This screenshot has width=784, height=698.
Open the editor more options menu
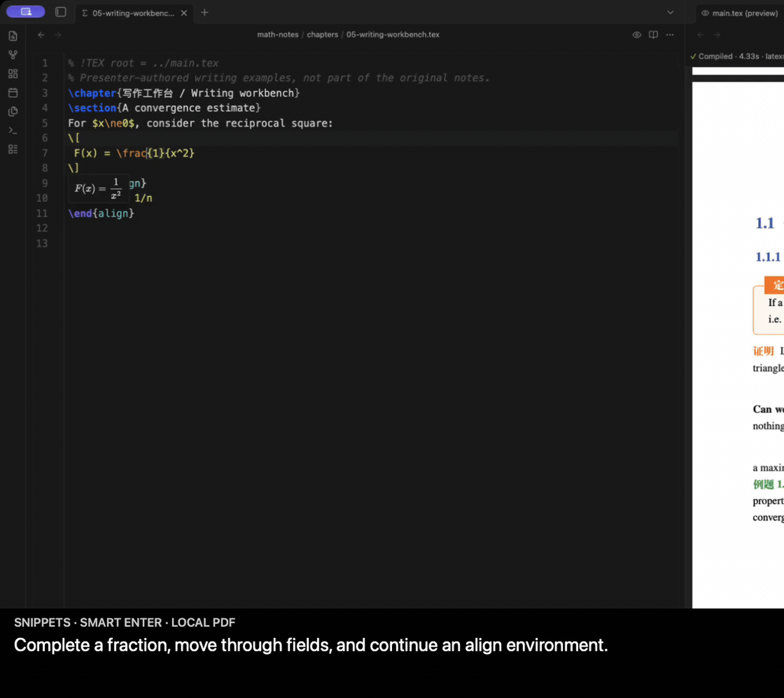(670, 35)
